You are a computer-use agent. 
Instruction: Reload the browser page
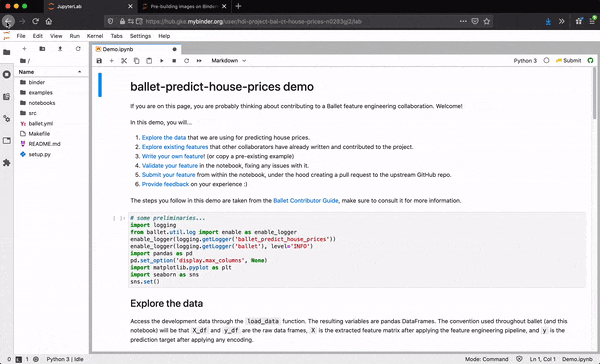[x=36, y=21]
